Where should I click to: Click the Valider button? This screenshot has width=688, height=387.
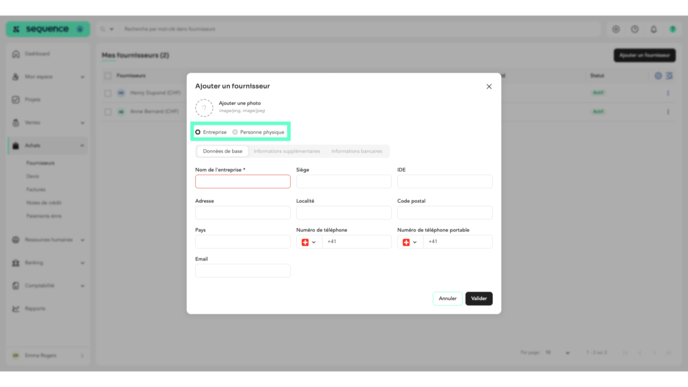coord(479,299)
